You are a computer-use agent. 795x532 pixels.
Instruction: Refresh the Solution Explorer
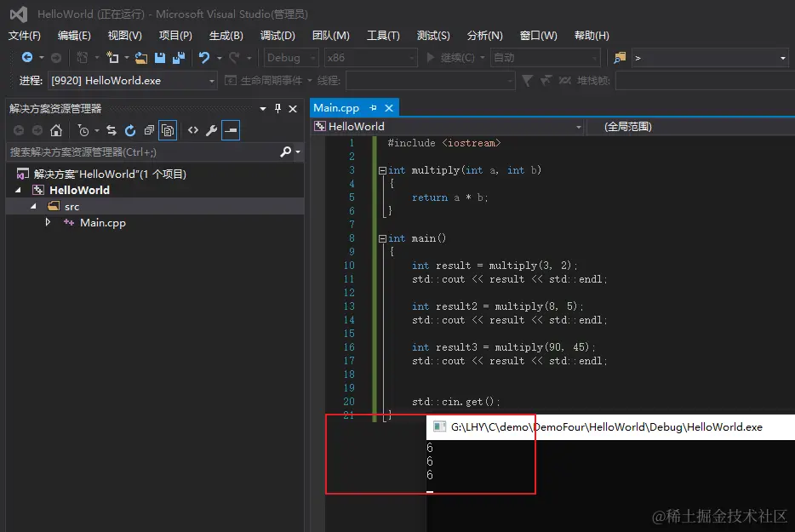coord(130,131)
